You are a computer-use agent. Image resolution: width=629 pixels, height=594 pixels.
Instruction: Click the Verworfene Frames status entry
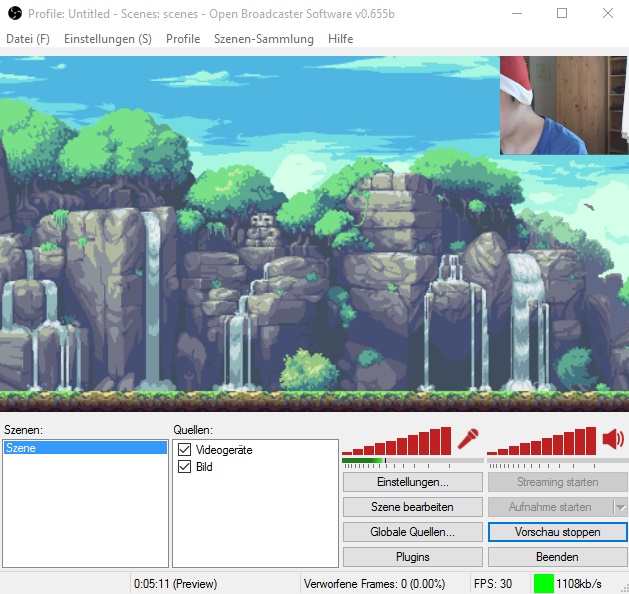(x=374, y=584)
